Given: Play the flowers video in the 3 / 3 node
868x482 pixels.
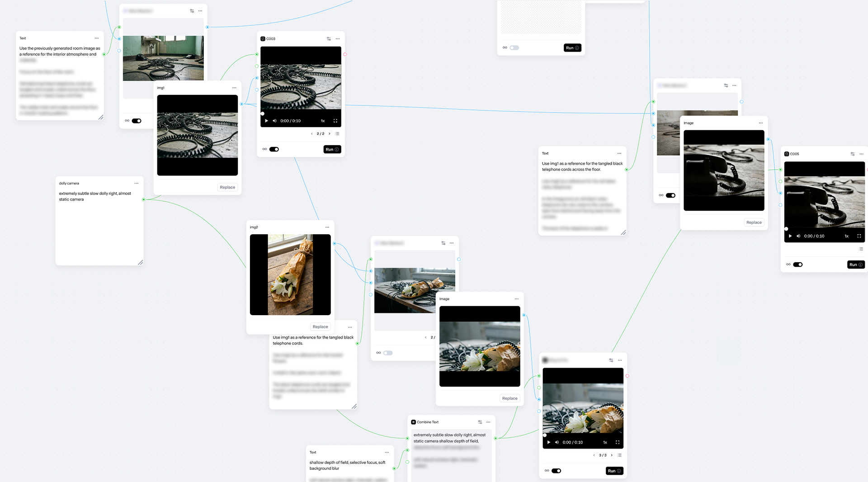Looking at the screenshot, I should [549, 443].
